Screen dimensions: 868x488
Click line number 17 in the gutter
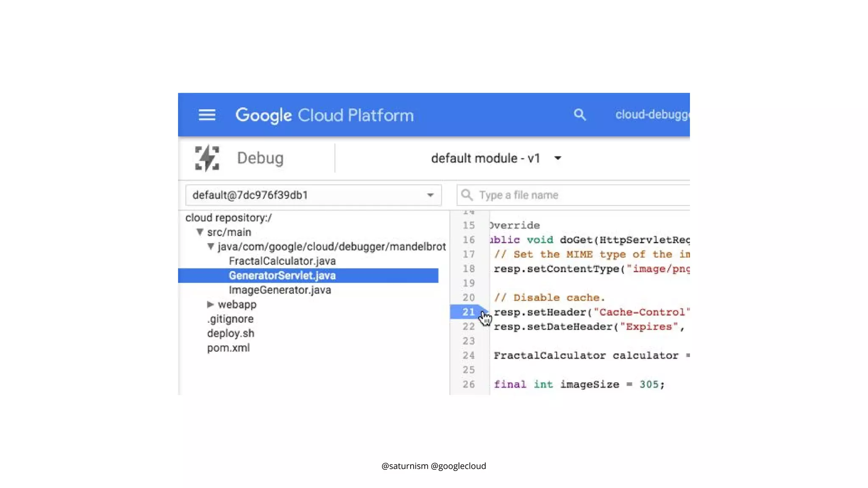468,254
